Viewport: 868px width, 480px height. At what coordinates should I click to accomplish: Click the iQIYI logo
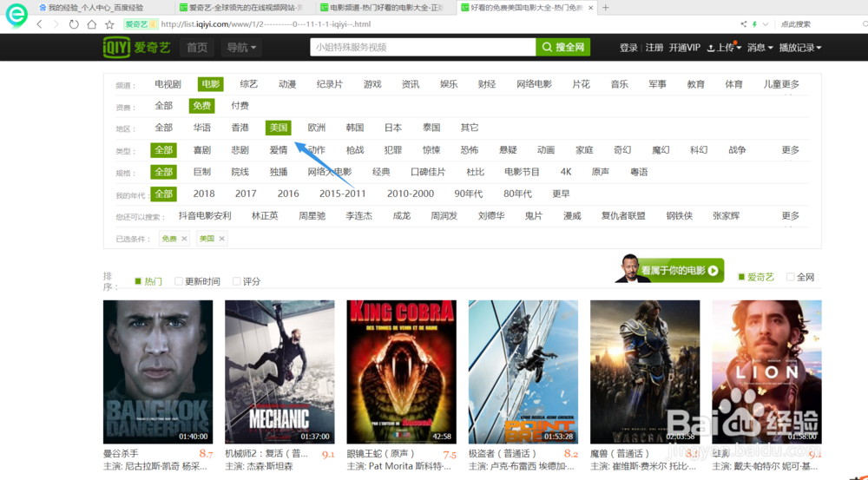(137, 47)
